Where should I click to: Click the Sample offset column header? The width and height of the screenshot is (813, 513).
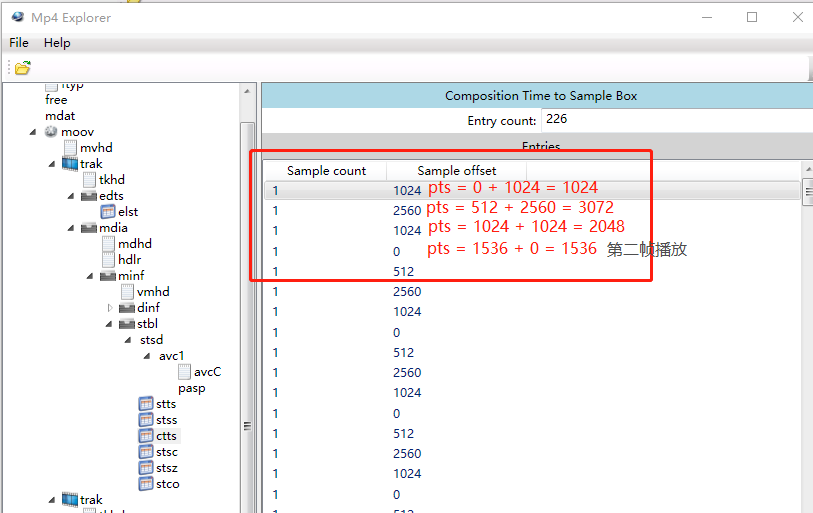tap(456, 171)
